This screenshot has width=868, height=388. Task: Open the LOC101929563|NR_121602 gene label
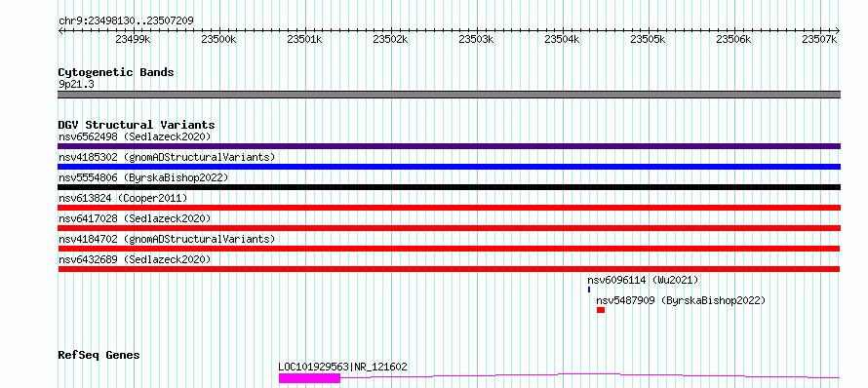(x=342, y=367)
